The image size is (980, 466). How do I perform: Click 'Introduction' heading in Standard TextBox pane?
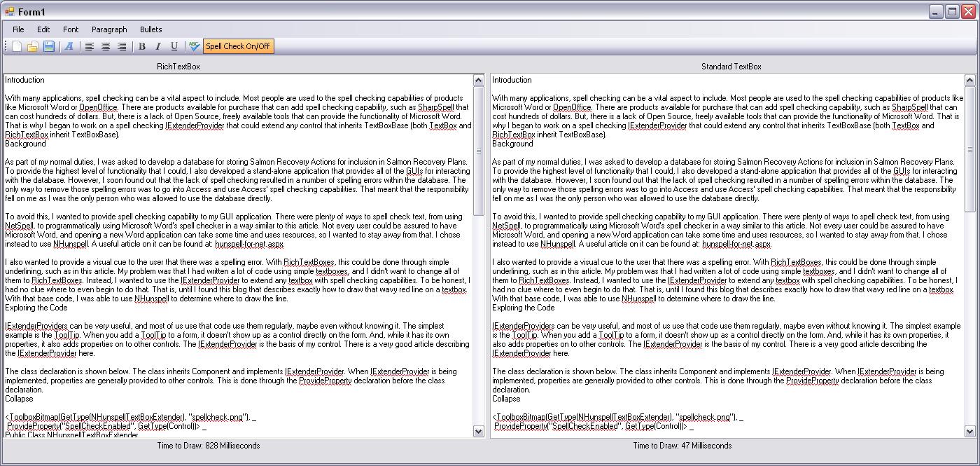pyautogui.click(x=512, y=80)
